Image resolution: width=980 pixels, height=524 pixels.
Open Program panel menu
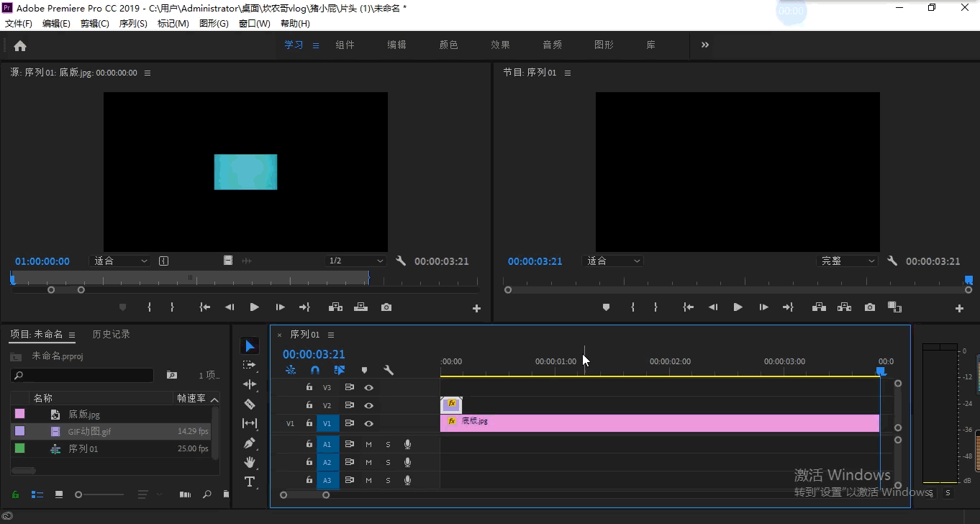click(567, 73)
